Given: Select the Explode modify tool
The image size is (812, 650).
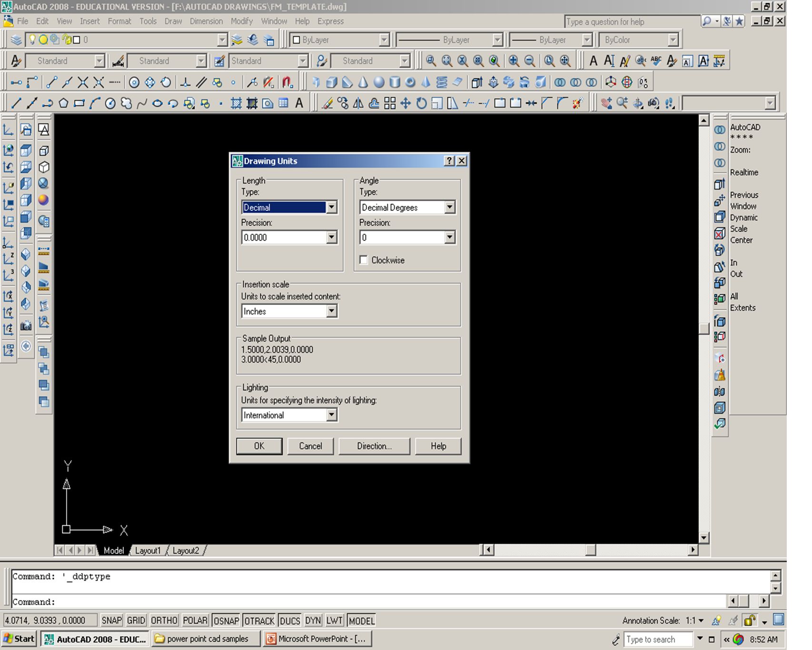Looking at the screenshot, I should (578, 103).
